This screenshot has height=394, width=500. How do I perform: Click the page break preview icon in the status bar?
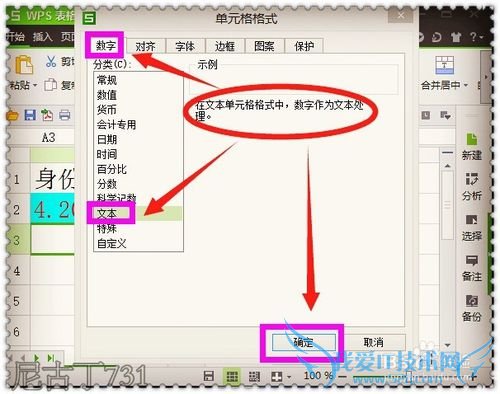[254, 376]
